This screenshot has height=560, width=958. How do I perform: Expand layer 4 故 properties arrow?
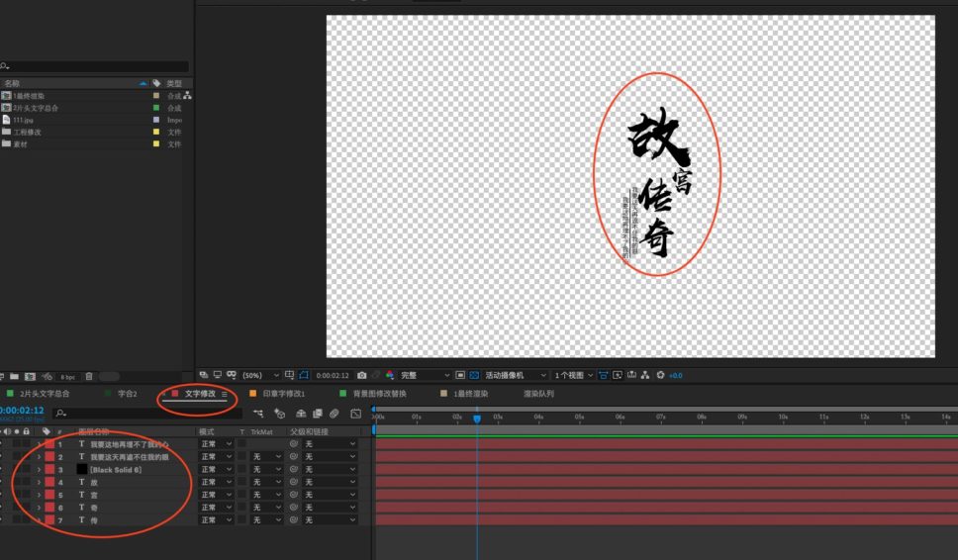click(40, 483)
